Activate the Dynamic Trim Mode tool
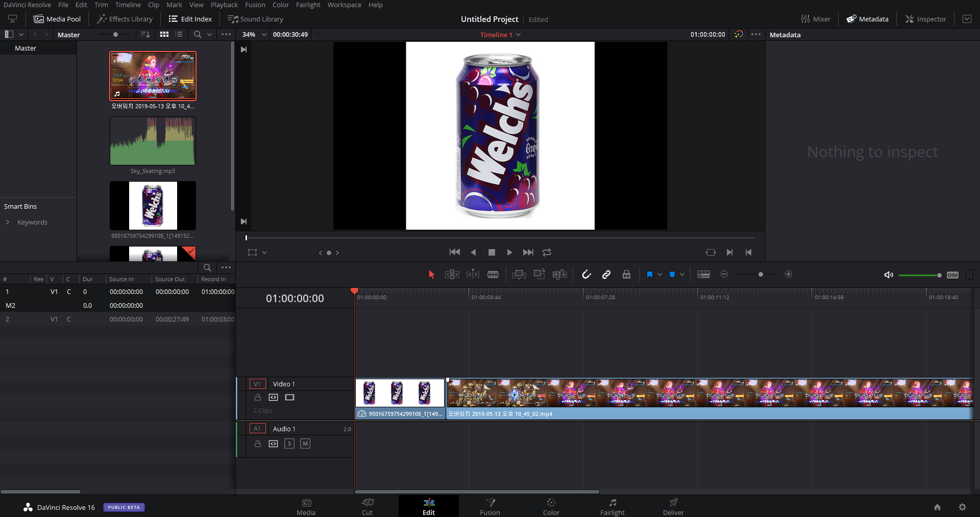Image resolution: width=980 pixels, height=517 pixels. coord(473,275)
